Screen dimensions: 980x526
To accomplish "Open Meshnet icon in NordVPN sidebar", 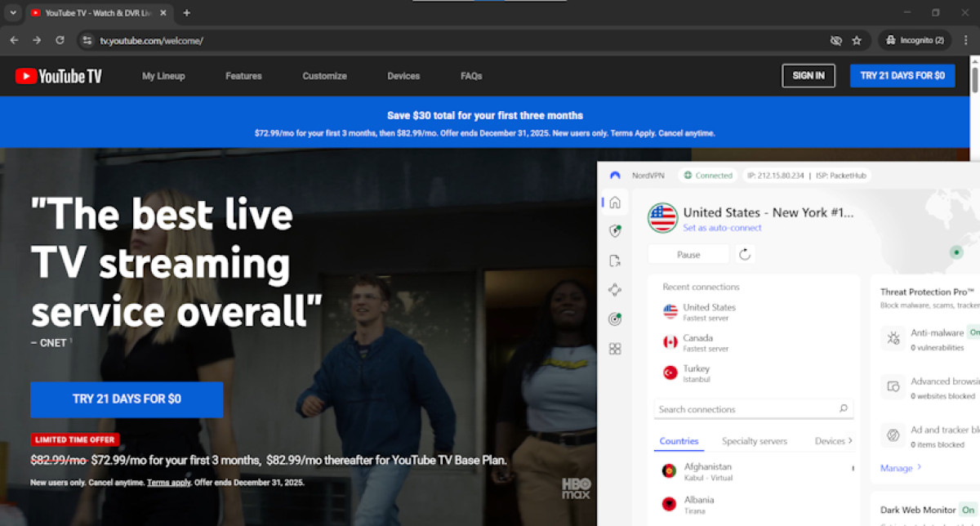I will click(x=615, y=290).
